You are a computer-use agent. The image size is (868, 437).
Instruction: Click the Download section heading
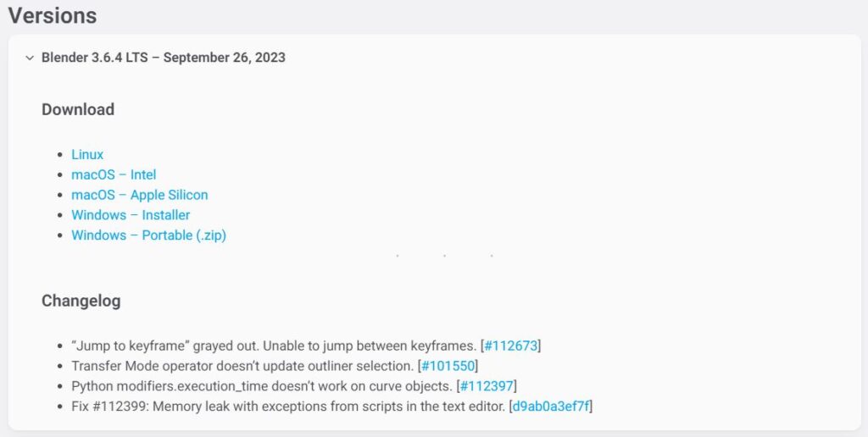click(78, 109)
